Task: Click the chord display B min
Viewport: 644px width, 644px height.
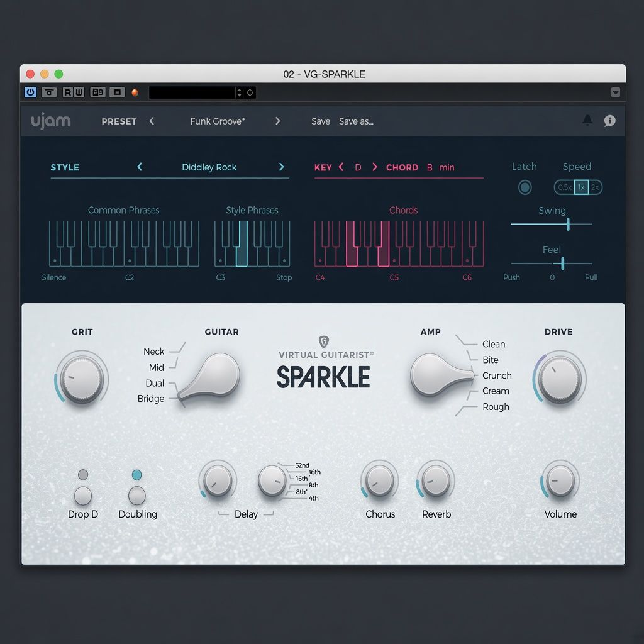Action: [441, 167]
